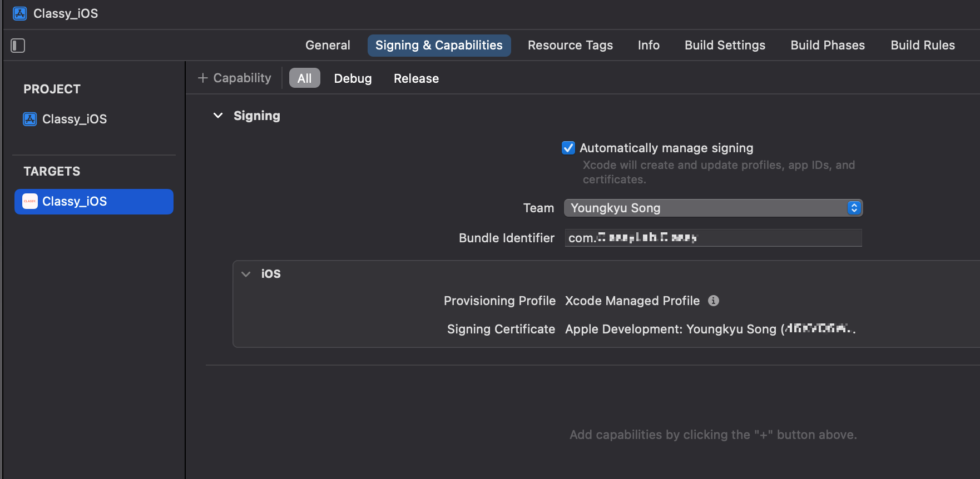
Task: Select the Debug configuration filter
Action: click(353, 78)
